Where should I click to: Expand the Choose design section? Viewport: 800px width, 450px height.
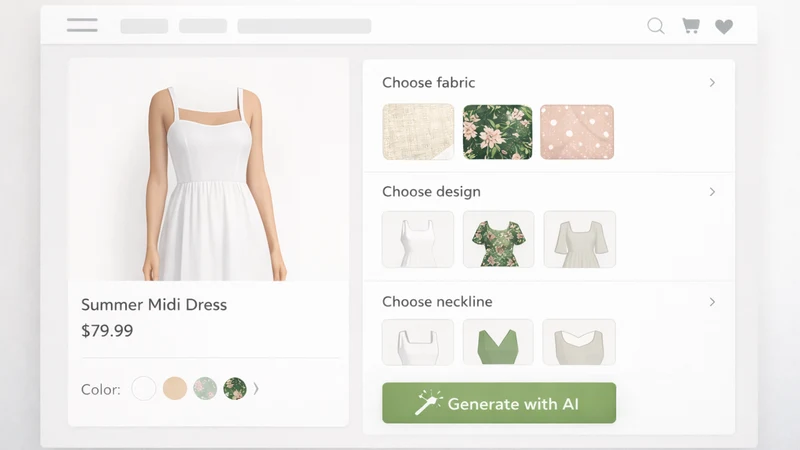tap(712, 192)
